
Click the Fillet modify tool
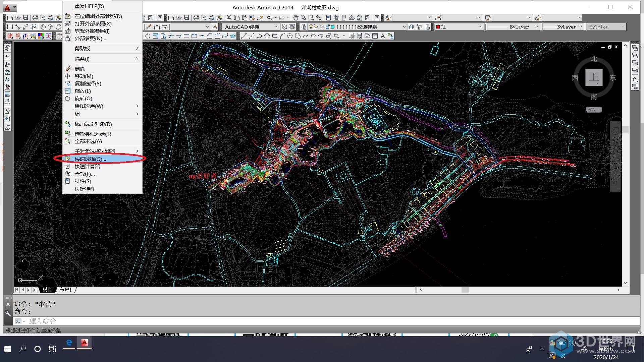click(217, 36)
